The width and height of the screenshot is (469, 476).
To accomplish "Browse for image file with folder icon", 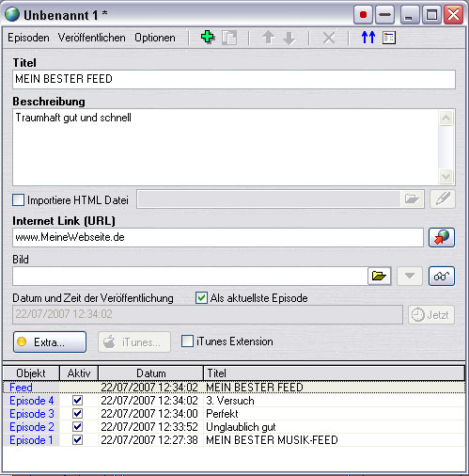I will (x=379, y=276).
